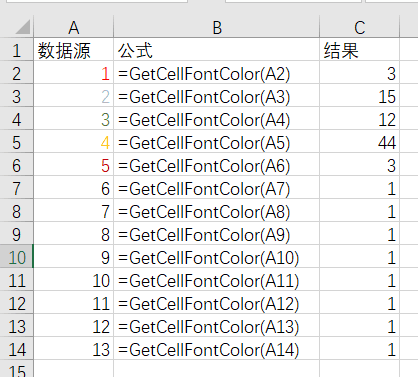
Task: Click the Select All corner triangle
Action: coord(23,27)
